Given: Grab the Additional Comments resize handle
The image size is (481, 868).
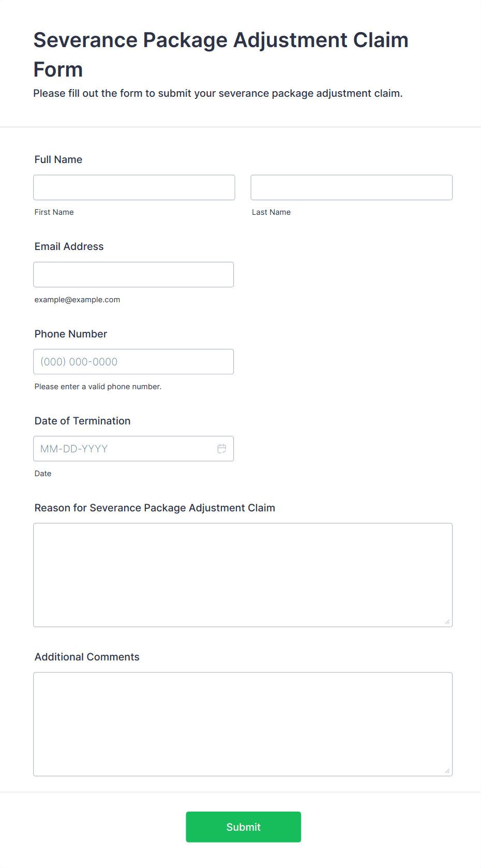Looking at the screenshot, I should pos(447,771).
